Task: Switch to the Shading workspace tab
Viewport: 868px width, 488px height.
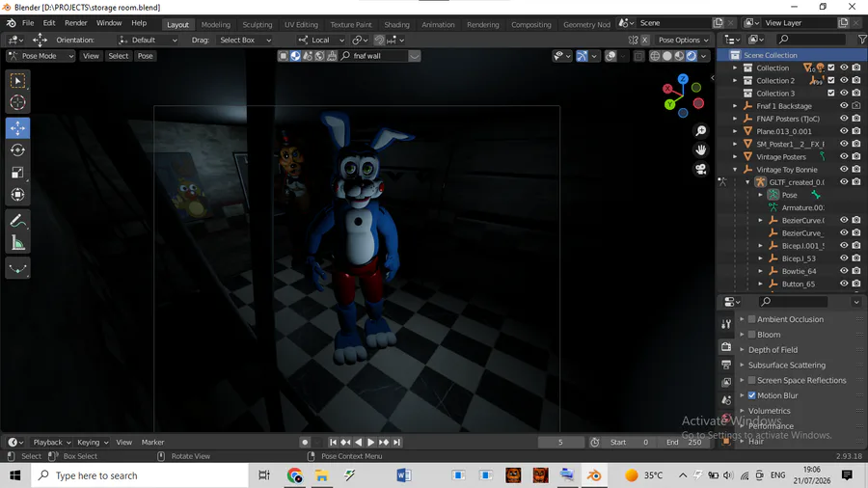Action: [397, 24]
